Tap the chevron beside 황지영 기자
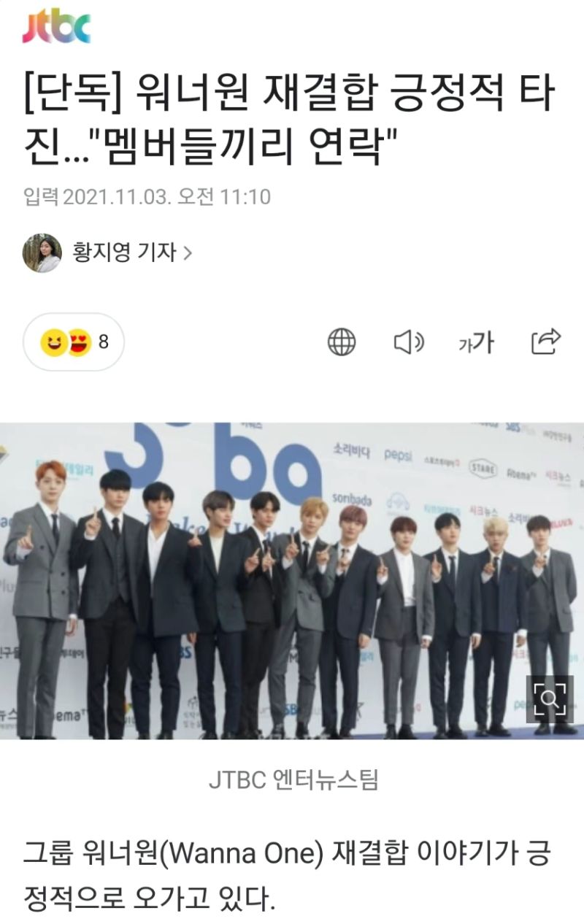 tap(187, 253)
